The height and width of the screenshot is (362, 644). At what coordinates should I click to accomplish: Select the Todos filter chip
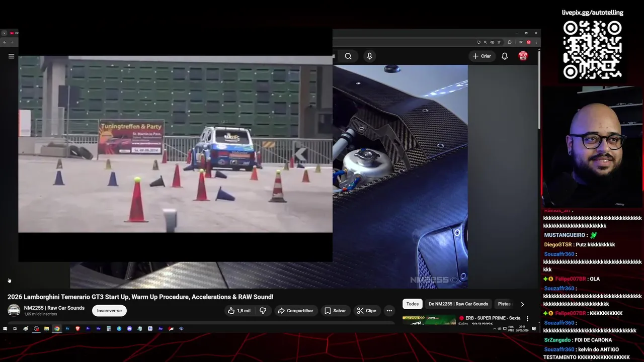click(413, 304)
